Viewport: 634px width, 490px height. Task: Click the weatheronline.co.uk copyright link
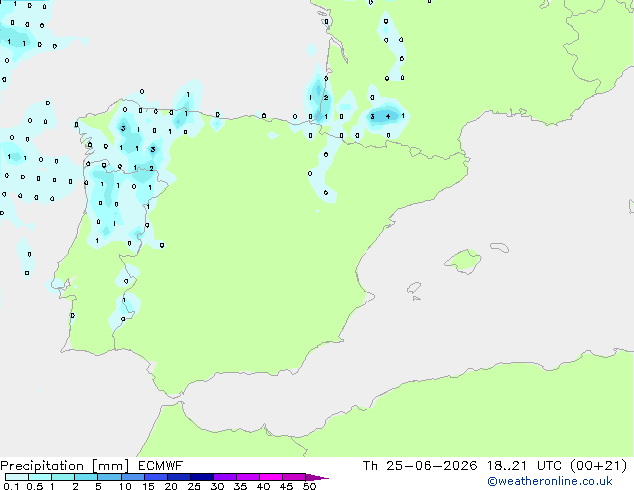550,481
